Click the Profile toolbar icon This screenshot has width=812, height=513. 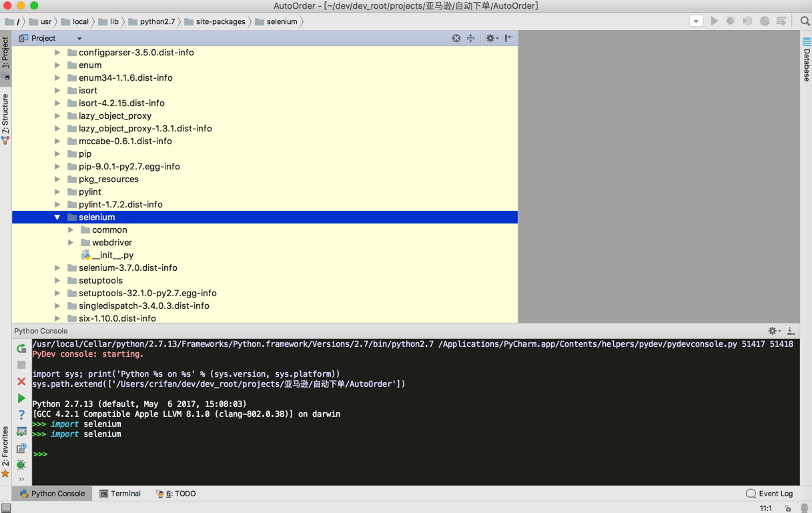pyautogui.click(x=765, y=21)
